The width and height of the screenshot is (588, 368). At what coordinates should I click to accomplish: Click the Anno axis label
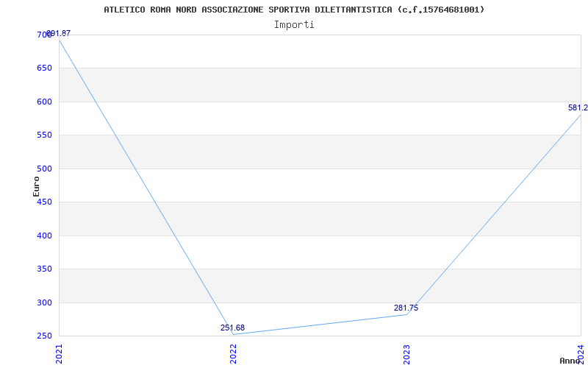570,361
